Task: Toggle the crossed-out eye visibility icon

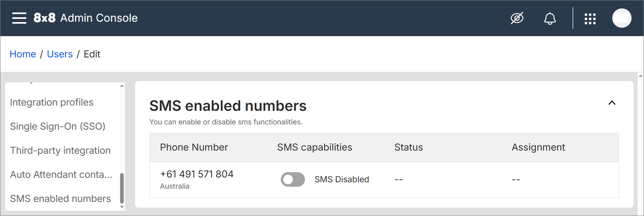Action: (x=517, y=18)
